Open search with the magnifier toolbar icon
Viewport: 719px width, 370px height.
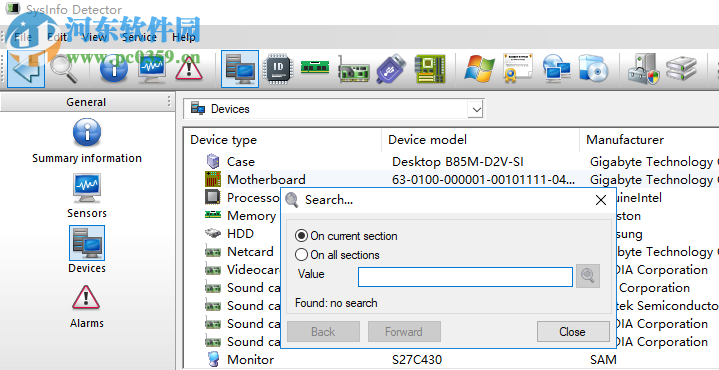pyautogui.click(x=63, y=69)
